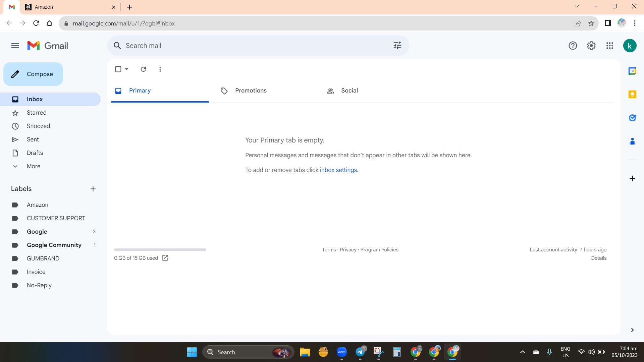Open the Google apps grid
The height and width of the screenshot is (362, 644).
tap(610, 46)
